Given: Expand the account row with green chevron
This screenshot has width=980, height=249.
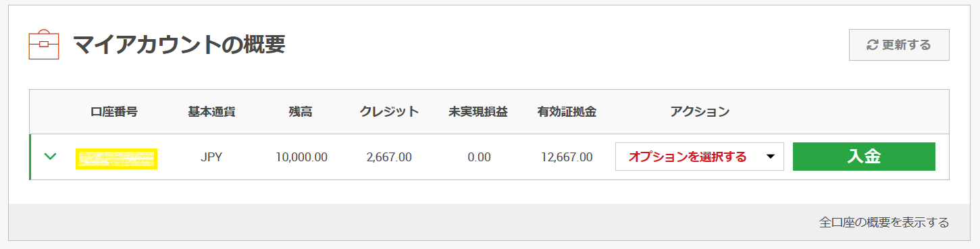Looking at the screenshot, I should (x=50, y=157).
